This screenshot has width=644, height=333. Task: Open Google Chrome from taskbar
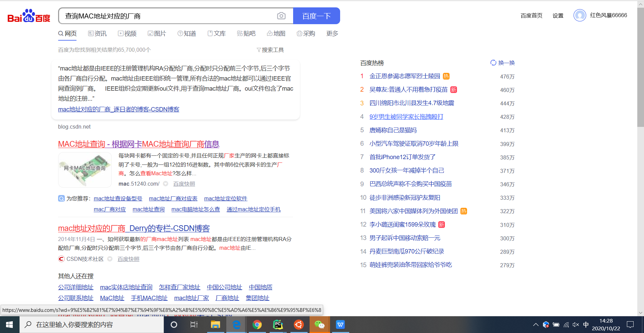[257, 325]
